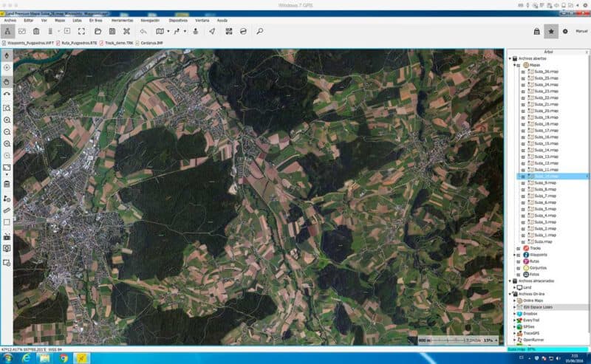
Task: Toggle visibility box for Suiza_25.rmap
Action: click(523, 78)
